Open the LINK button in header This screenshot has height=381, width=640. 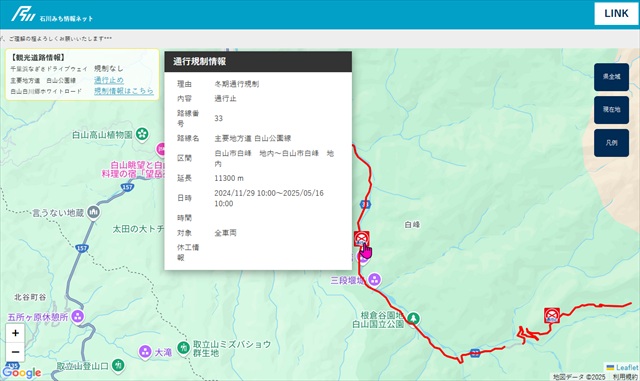click(x=616, y=13)
